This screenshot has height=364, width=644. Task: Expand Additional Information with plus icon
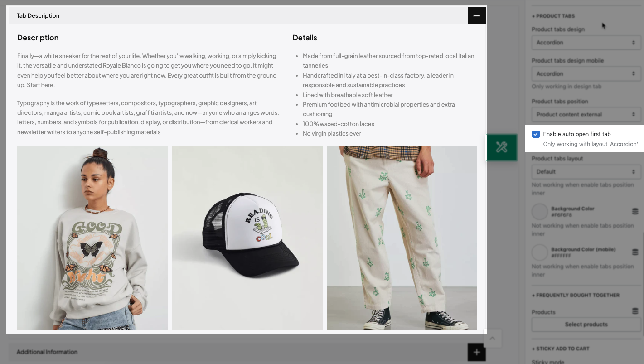pyautogui.click(x=476, y=352)
